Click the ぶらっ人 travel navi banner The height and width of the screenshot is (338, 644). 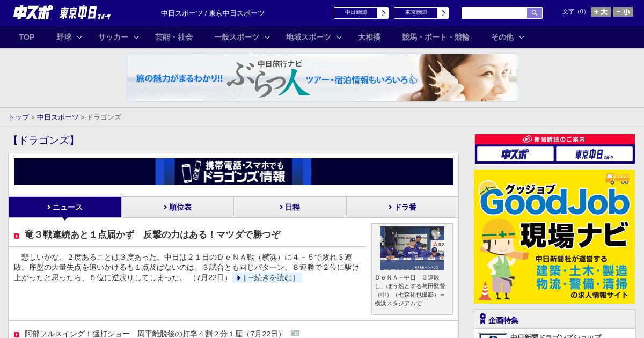tap(322, 78)
